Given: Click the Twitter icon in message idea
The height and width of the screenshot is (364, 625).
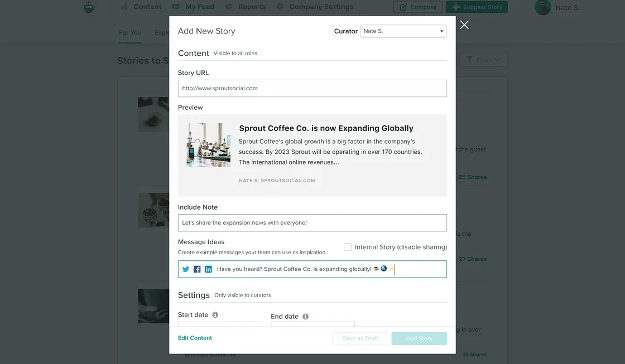Looking at the screenshot, I should tap(186, 269).
